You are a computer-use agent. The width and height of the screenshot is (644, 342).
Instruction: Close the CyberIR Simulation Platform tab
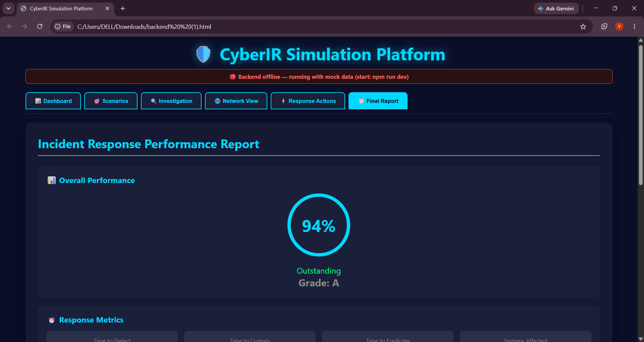107,8
